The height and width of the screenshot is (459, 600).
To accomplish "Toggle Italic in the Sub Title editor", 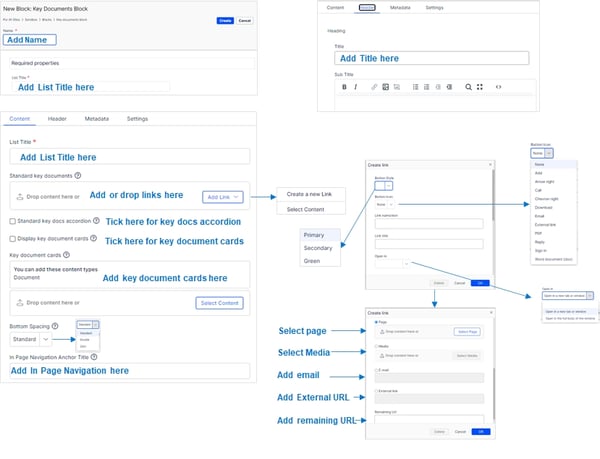I will point(355,87).
